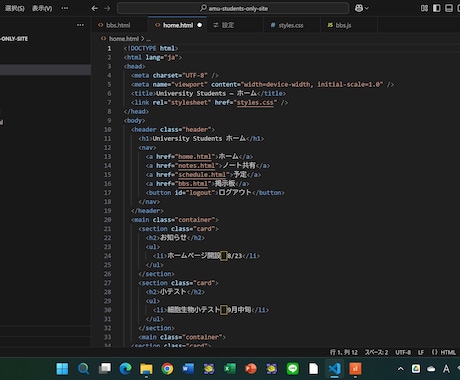
Task: Click the ホームページ開設 list item text
Action: point(193,256)
